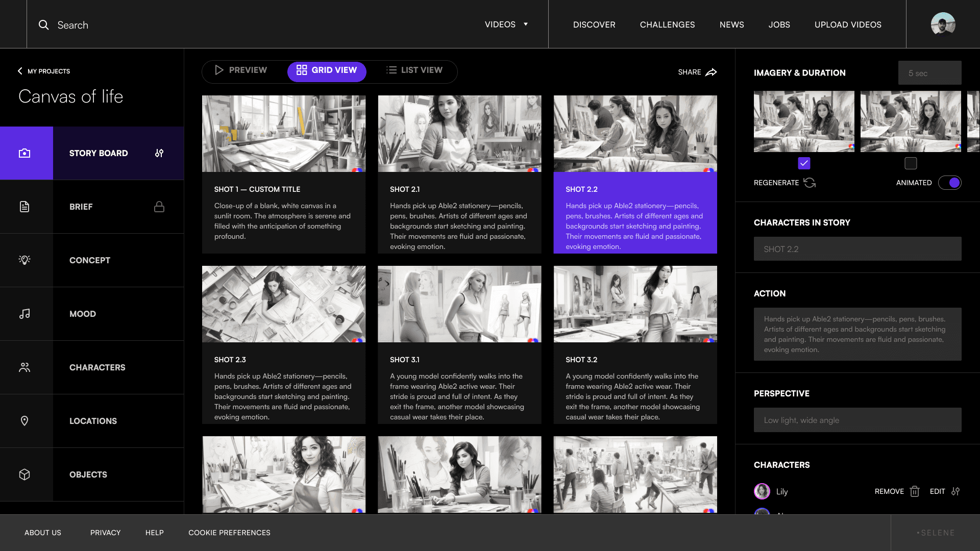
Task: Open the Story Board settings sliders icon
Action: [x=159, y=153]
